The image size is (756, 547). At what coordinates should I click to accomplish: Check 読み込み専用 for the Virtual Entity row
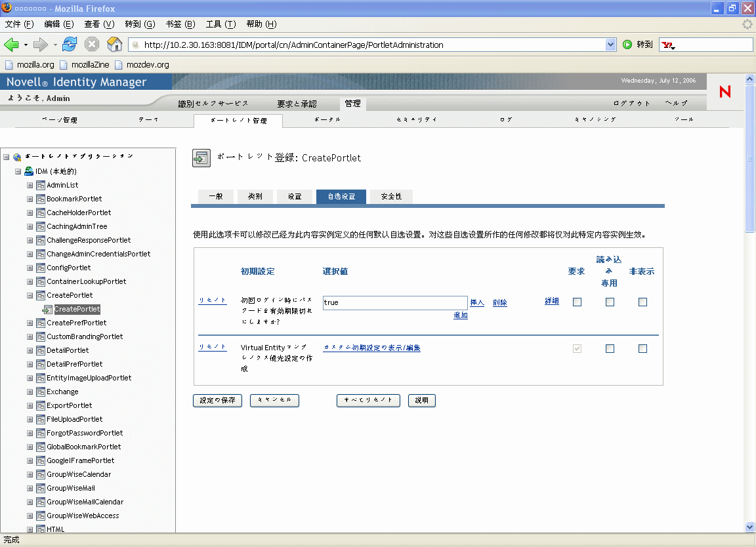(610, 348)
